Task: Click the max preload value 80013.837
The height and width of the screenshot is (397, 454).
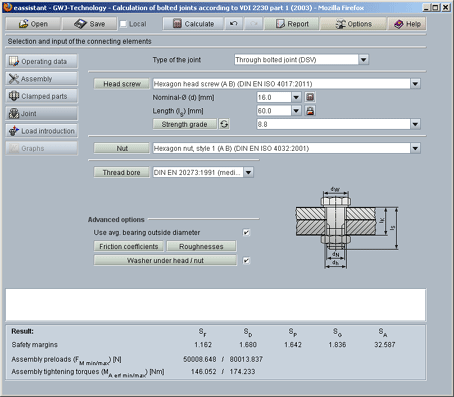Action: [246, 359]
